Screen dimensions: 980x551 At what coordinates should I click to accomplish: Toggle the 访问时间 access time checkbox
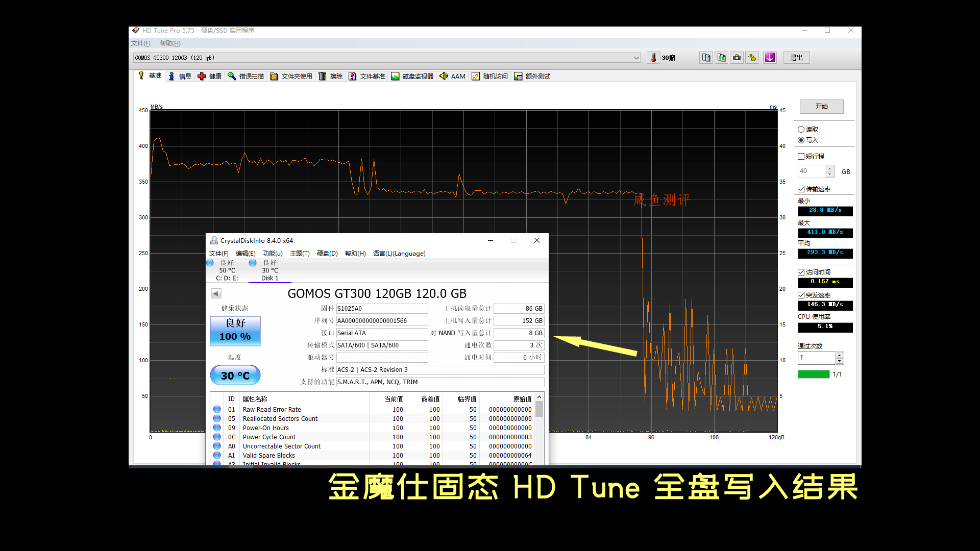coord(801,272)
